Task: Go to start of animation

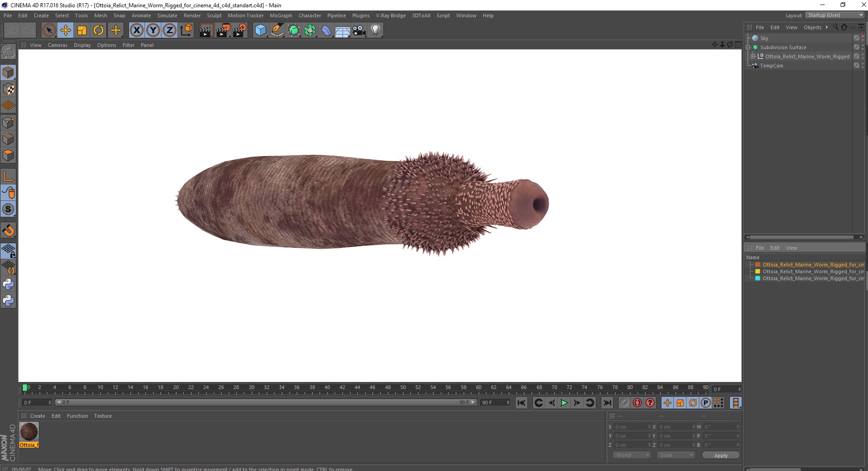Action: coord(522,403)
